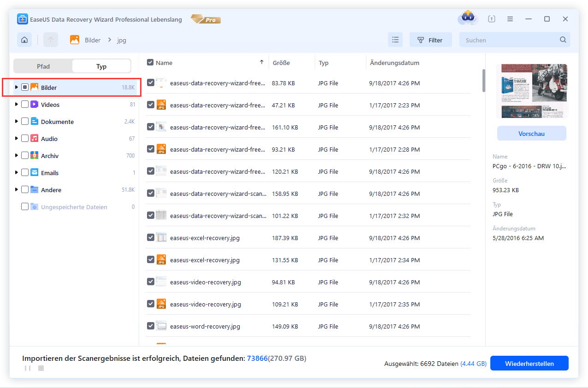
Task: Pause the scan with the pause icon
Action: [x=28, y=368]
